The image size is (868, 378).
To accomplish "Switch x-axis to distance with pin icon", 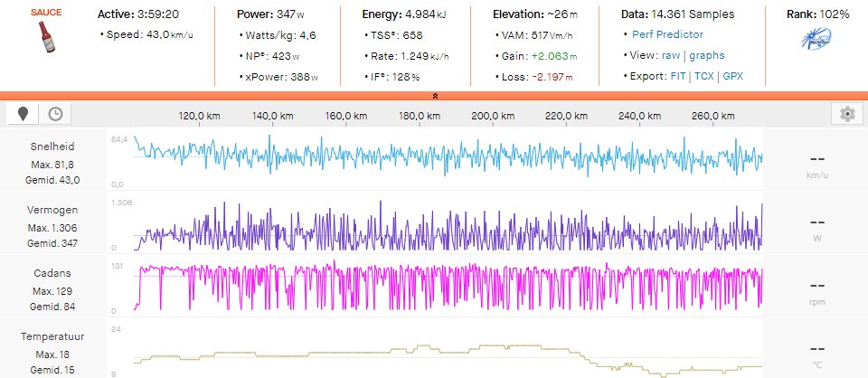I will [23, 114].
